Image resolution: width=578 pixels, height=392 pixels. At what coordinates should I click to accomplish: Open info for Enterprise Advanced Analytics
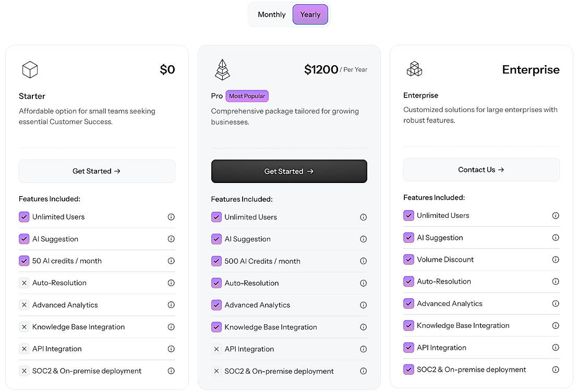[x=556, y=303]
